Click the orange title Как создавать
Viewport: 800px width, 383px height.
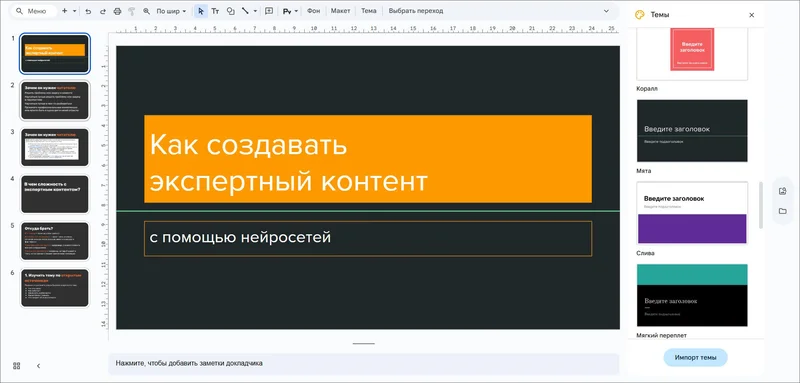click(368, 159)
